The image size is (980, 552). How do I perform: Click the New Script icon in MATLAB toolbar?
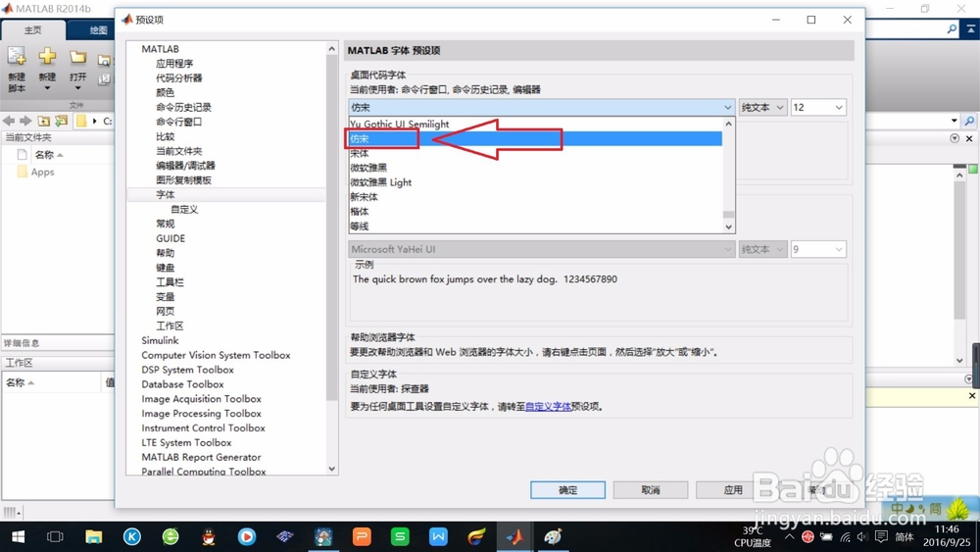click(17, 57)
